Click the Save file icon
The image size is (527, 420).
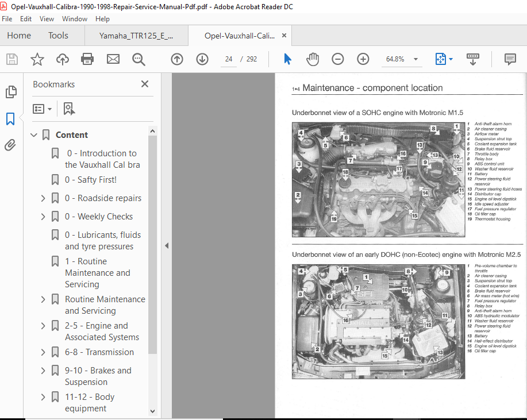click(12, 59)
